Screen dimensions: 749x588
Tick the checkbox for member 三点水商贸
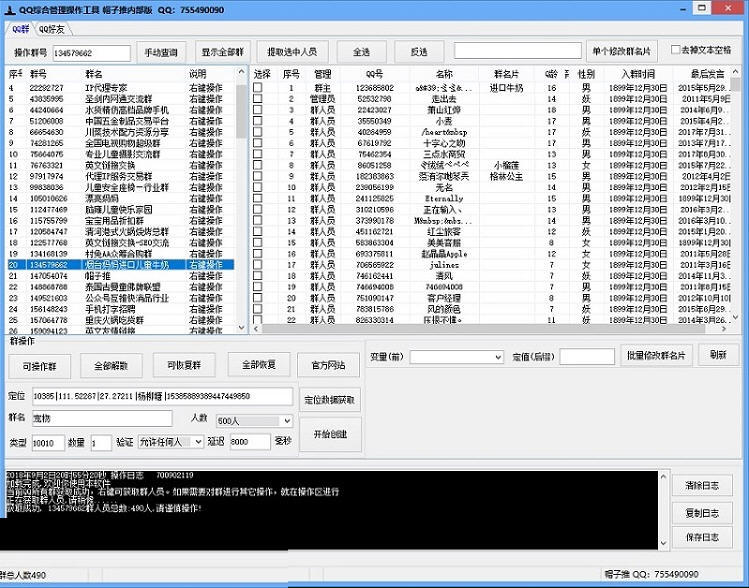coord(257,154)
